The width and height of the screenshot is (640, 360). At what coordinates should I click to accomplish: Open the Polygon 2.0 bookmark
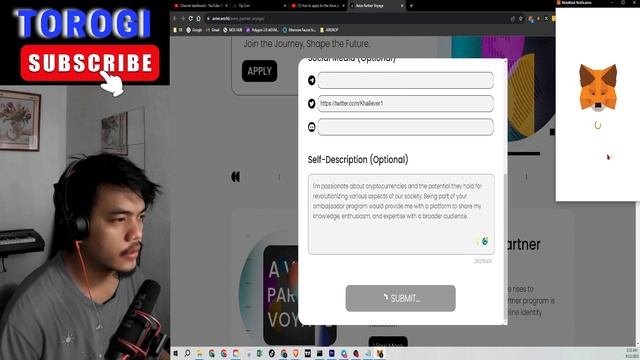point(262,30)
